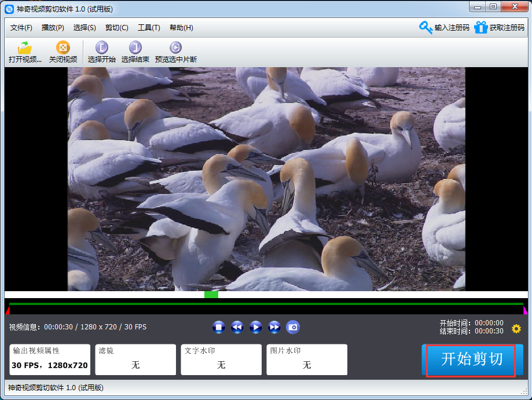Open the Tools (工具) menu
Image resolution: width=532 pixels, height=400 pixels.
point(149,28)
